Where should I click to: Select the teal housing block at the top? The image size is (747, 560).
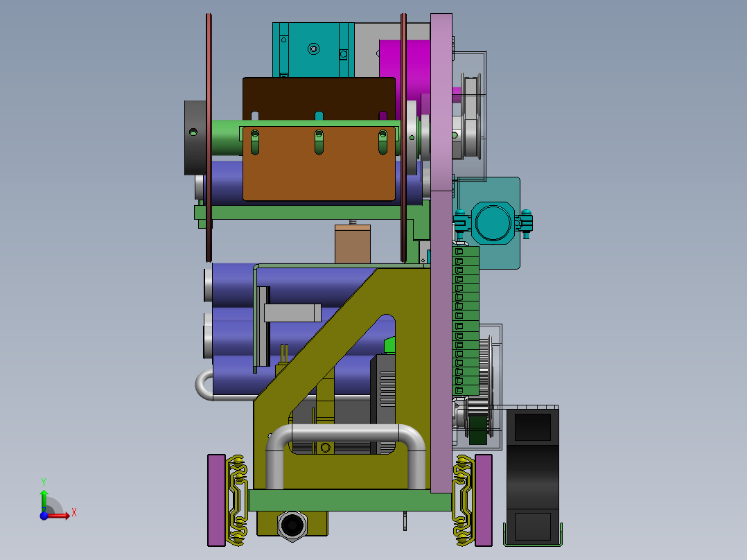pos(313,50)
